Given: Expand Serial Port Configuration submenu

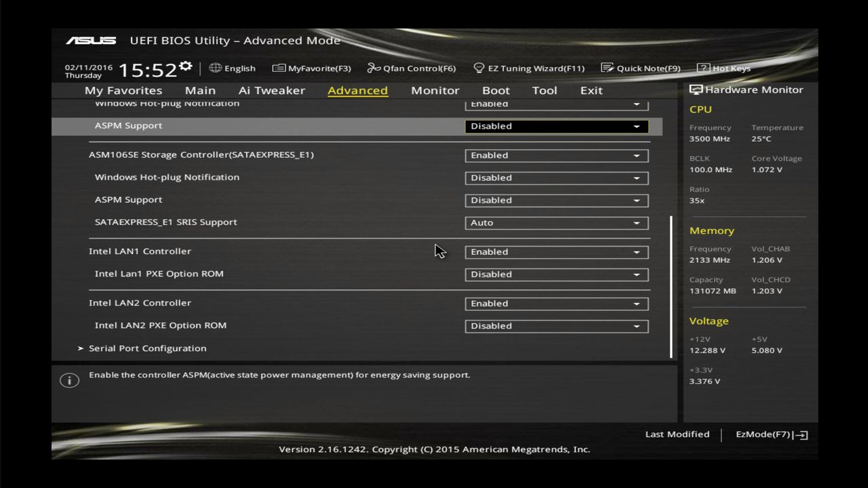Looking at the screenshot, I should (x=142, y=348).
